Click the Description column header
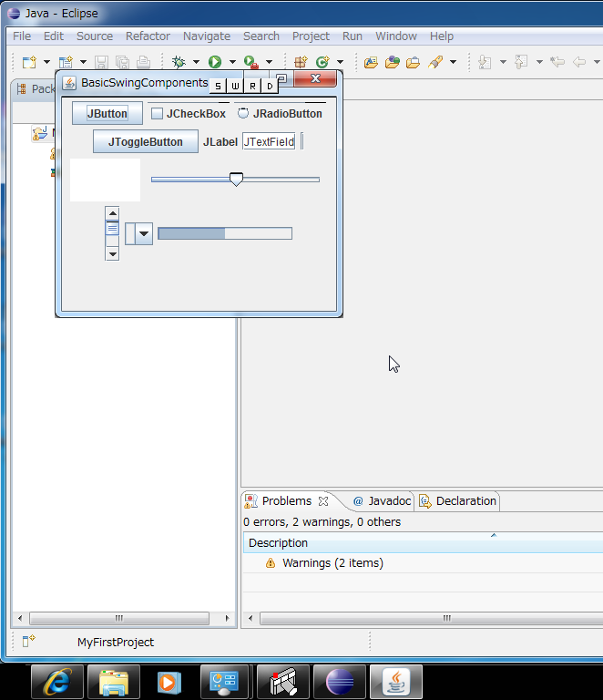The image size is (603, 700). click(279, 543)
